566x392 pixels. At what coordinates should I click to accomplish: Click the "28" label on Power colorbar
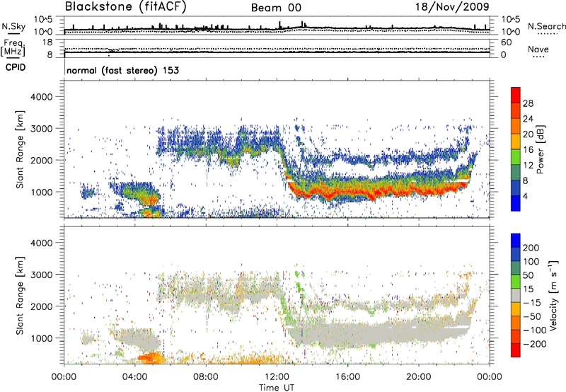(x=528, y=103)
